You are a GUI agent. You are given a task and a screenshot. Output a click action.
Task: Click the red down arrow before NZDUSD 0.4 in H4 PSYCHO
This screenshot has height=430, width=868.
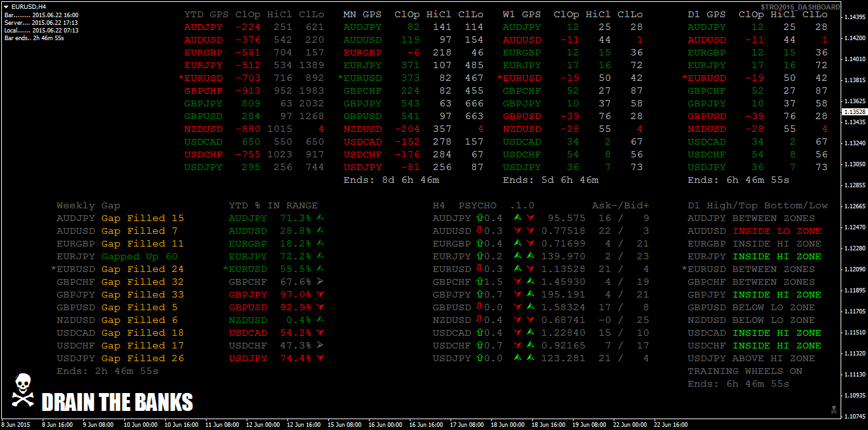click(x=479, y=320)
